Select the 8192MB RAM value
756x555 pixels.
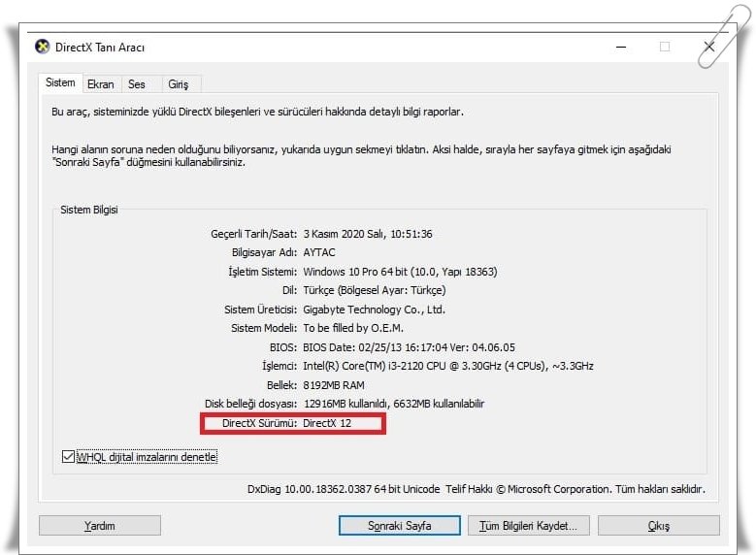[334, 385]
